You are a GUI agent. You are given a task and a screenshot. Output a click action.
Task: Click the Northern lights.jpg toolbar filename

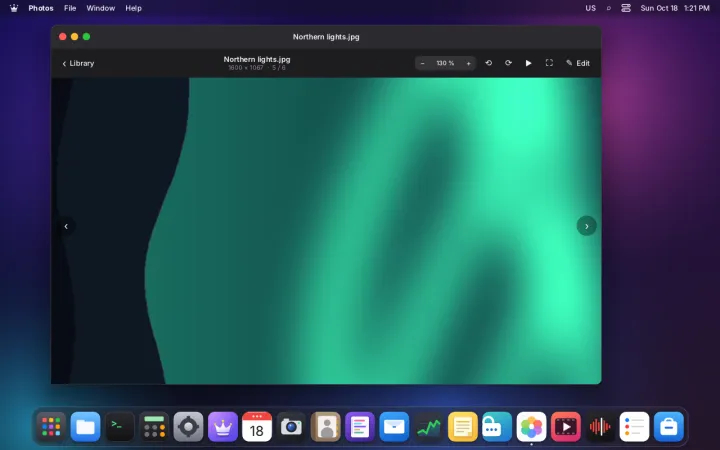[257, 59]
